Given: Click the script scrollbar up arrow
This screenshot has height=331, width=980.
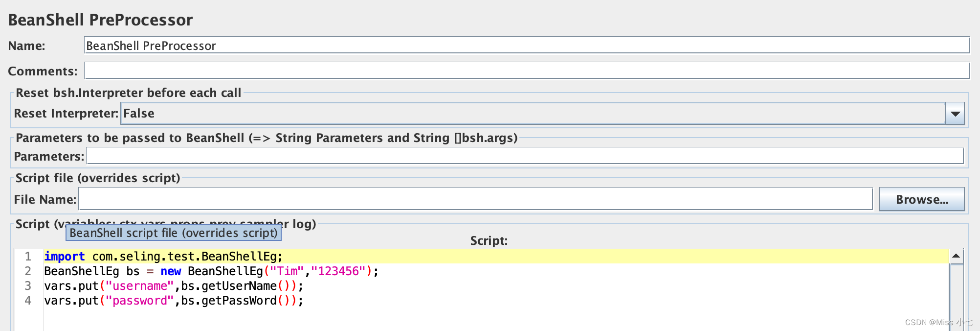Looking at the screenshot, I should (956, 256).
